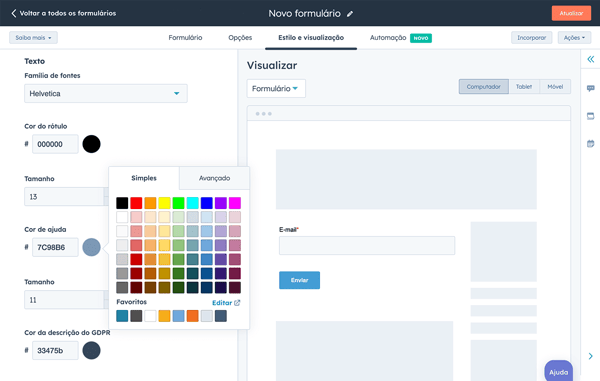Choose the slate blue favorite swatch
Image resolution: width=600 pixels, height=381 pixels.
[x=221, y=316]
